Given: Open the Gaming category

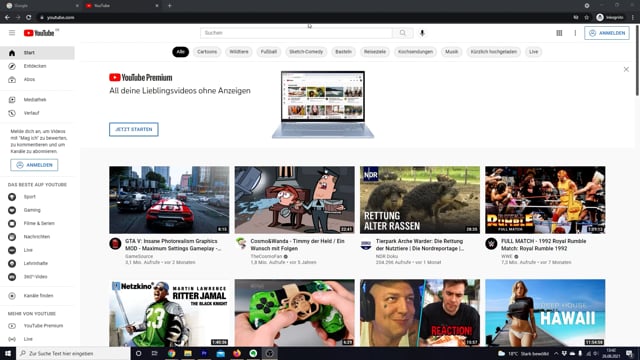Looking at the screenshot, I should click(37, 210).
